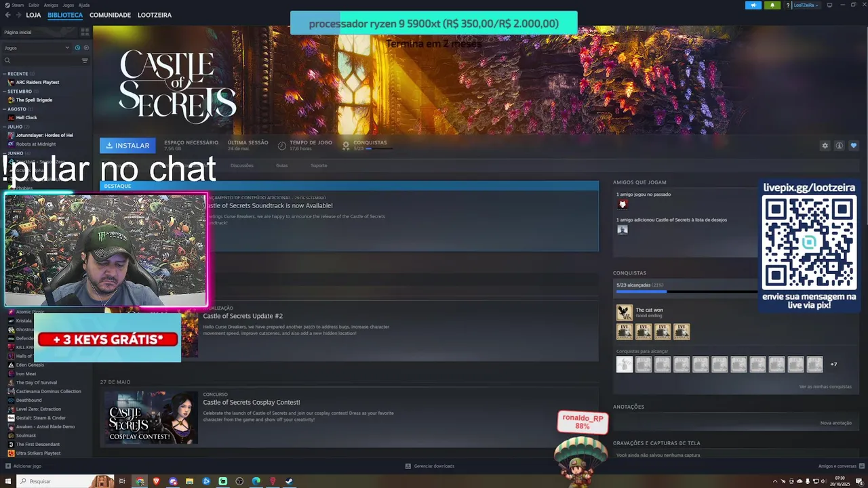Toggle favorite heart icon
Viewport: 868px width, 488px height.
854,146
